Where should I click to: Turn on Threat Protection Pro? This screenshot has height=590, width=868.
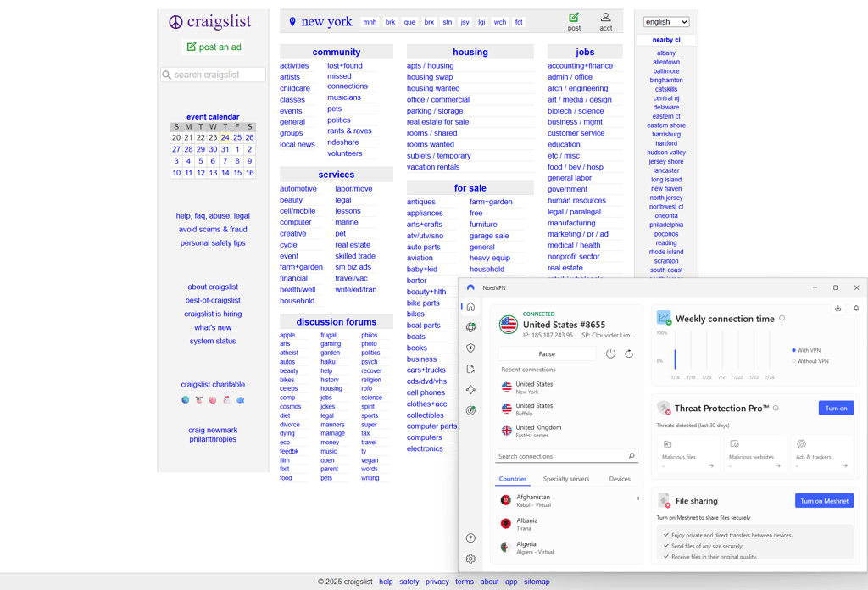(836, 408)
